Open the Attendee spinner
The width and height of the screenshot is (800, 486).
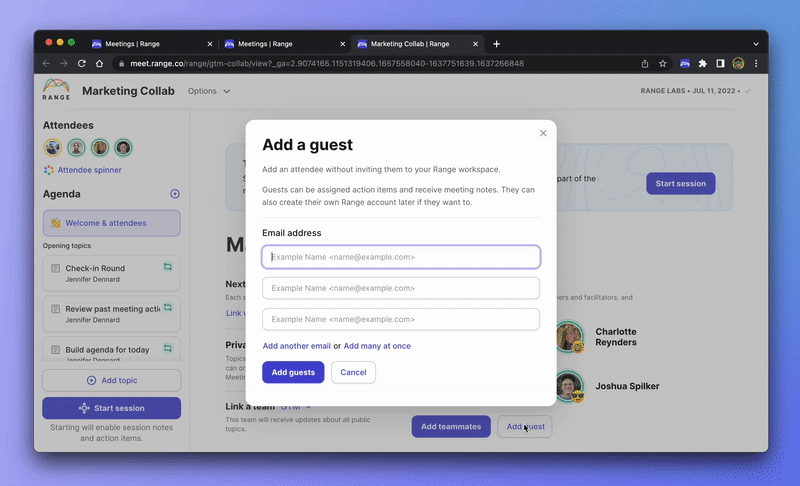point(83,170)
